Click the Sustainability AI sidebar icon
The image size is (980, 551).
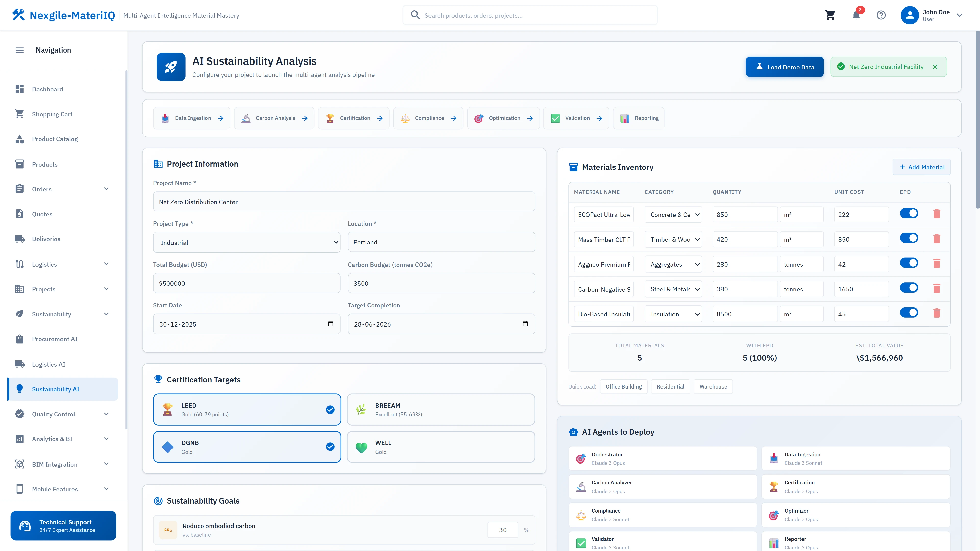[x=20, y=389]
